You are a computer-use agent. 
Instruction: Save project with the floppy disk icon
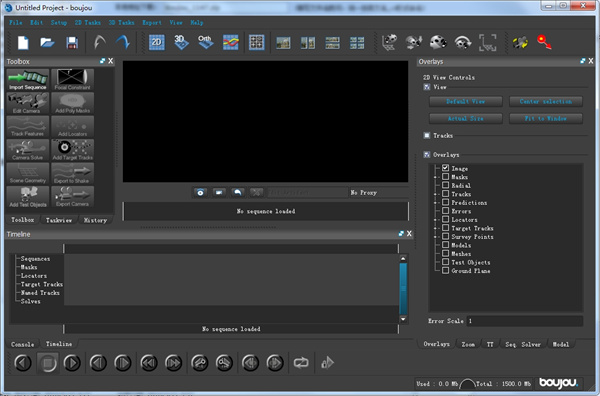click(x=72, y=42)
